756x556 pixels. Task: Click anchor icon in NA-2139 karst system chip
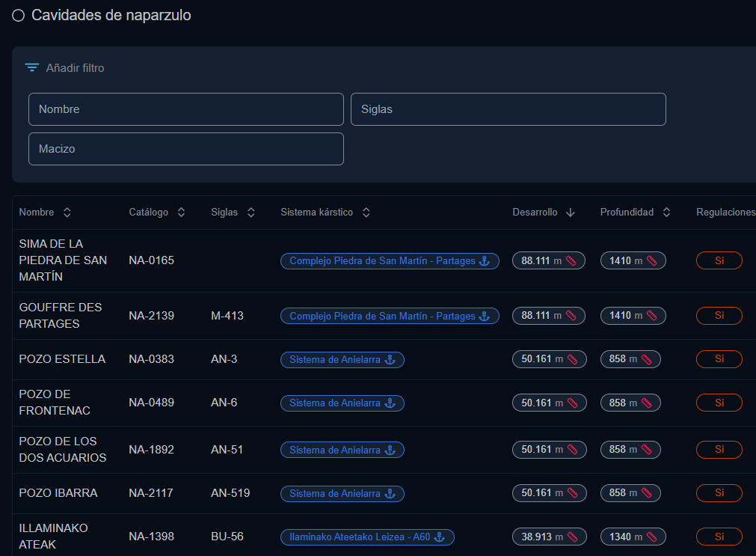point(484,316)
